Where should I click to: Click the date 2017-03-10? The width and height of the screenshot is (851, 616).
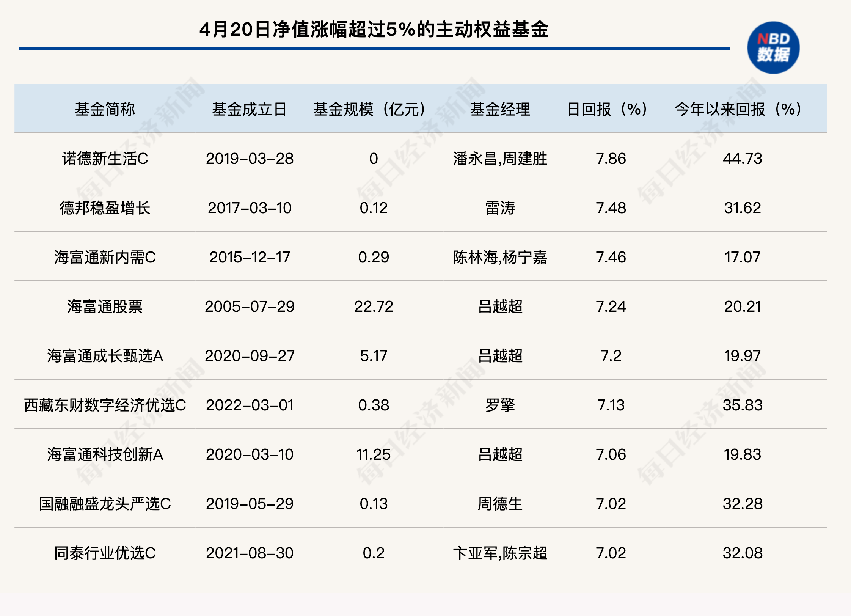pyautogui.click(x=250, y=208)
